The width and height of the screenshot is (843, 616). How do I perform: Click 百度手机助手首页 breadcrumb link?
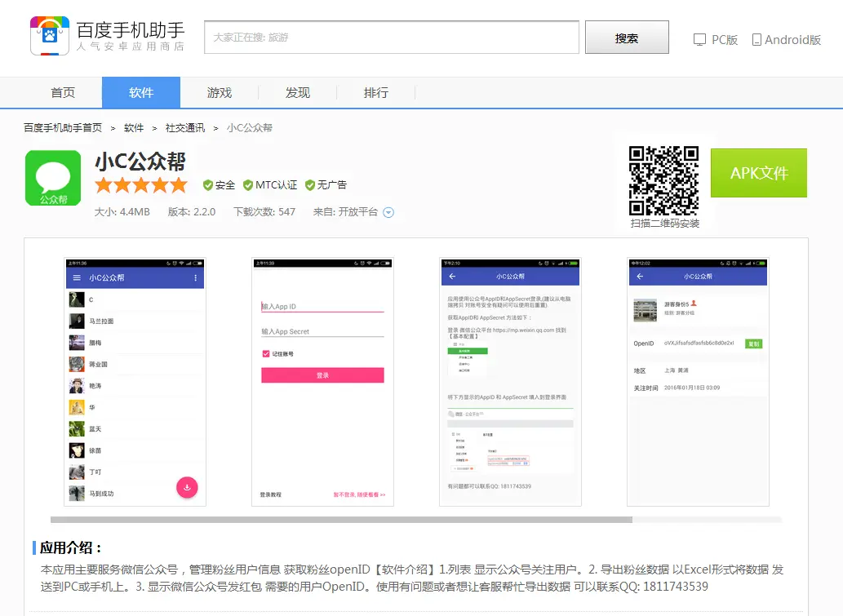[63, 128]
